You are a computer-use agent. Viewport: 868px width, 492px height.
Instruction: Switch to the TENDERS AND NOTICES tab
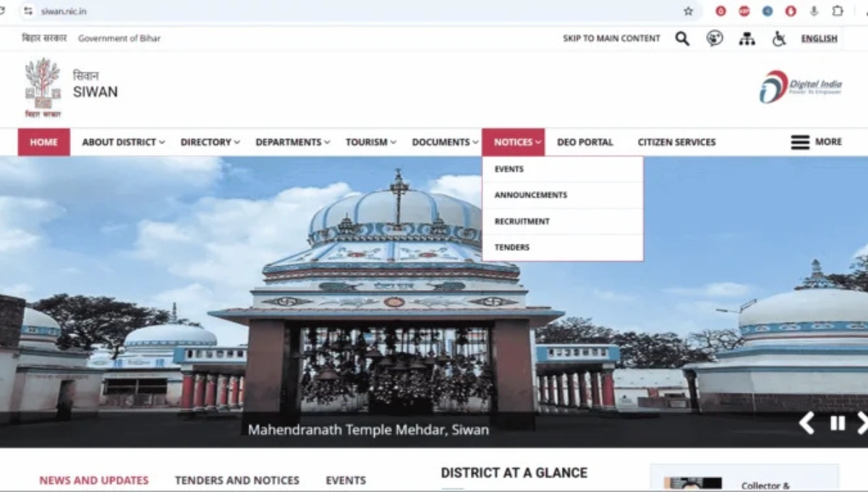point(237,480)
